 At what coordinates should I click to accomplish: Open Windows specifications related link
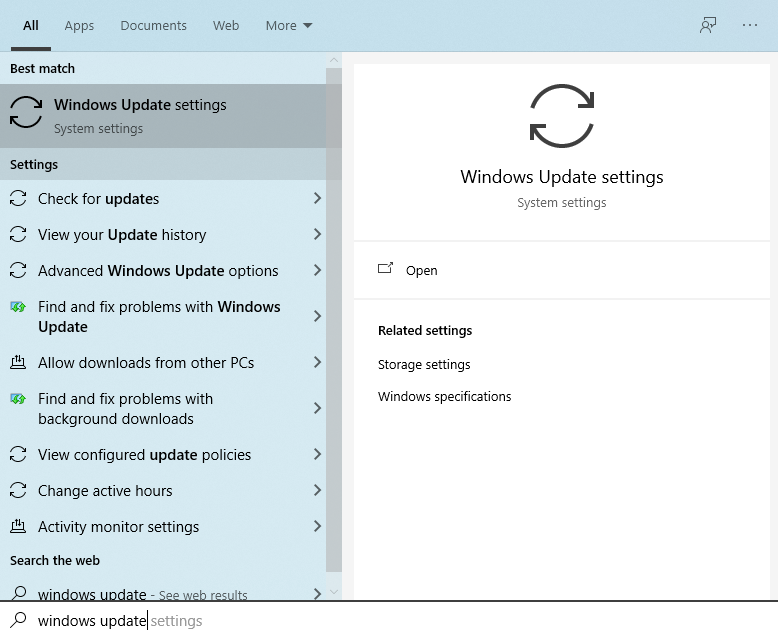[x=444, y=396]
